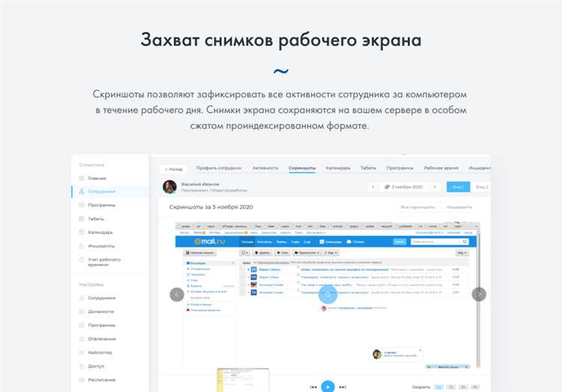The image size is (562, 392).
Task: Select the blue Вид 1 view button
Action: (x=458, y=187)
